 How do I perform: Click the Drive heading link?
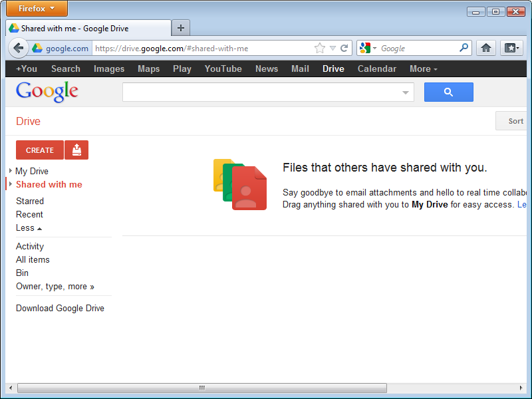[28, 121]
